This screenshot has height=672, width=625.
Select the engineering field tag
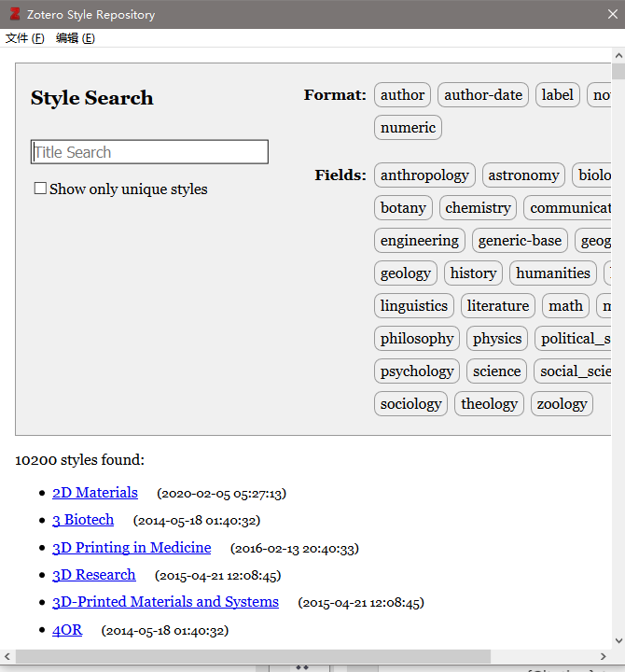coord(420,240)
